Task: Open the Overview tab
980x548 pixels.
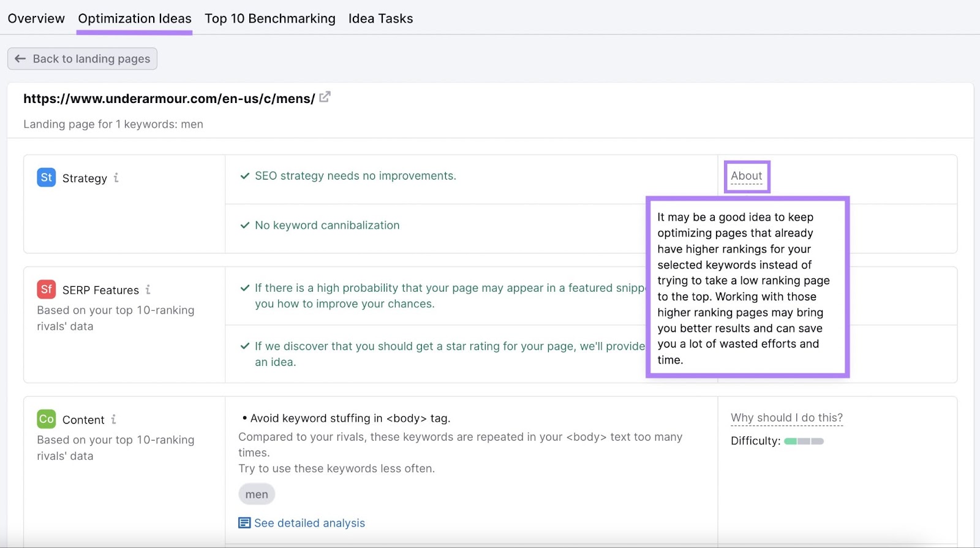Action: tap(36, 18)
